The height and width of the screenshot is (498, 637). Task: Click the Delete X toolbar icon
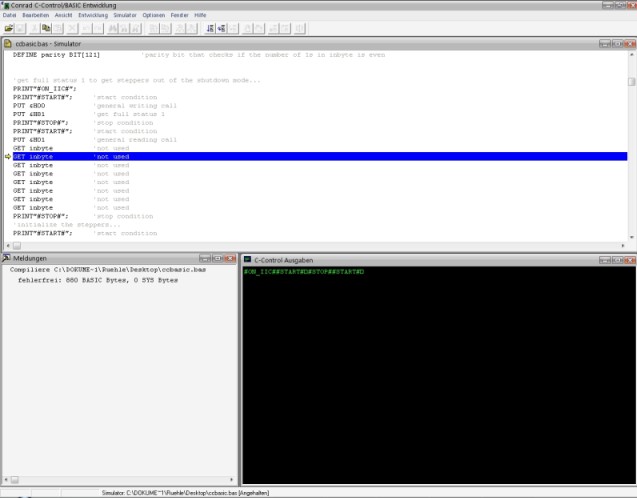pos(72,28)
